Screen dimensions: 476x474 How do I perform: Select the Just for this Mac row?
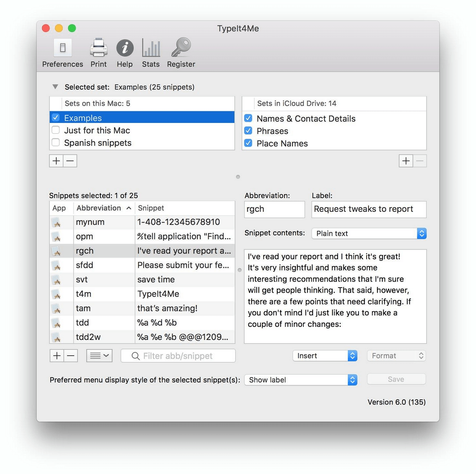click(x=142, y=130)
